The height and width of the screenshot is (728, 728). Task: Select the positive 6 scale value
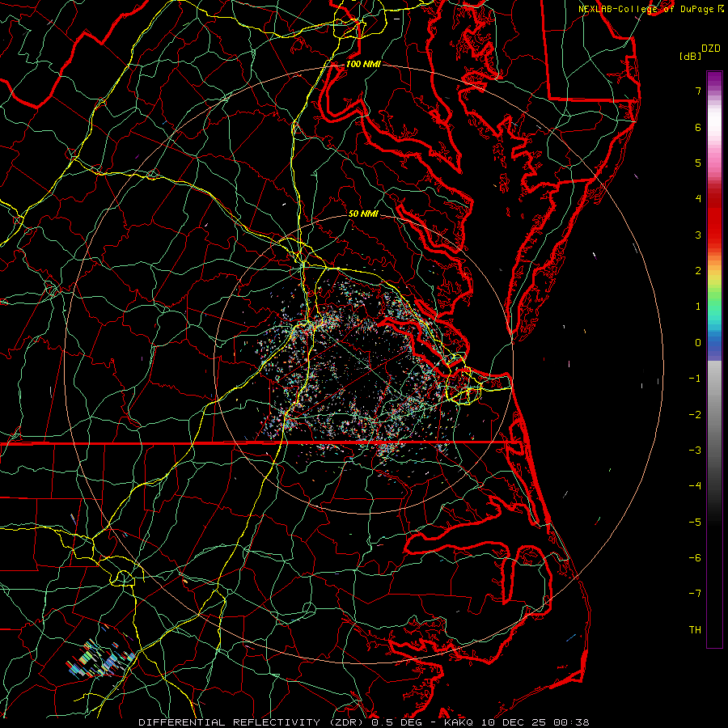pyautogui.click(x=698, y=127)
